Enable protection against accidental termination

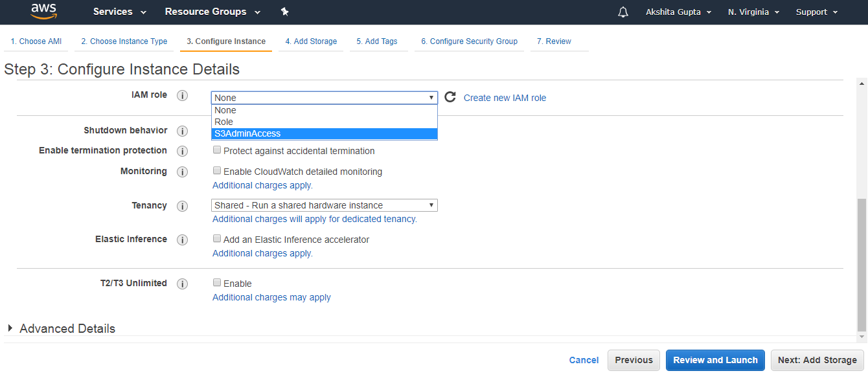[217, 150]
